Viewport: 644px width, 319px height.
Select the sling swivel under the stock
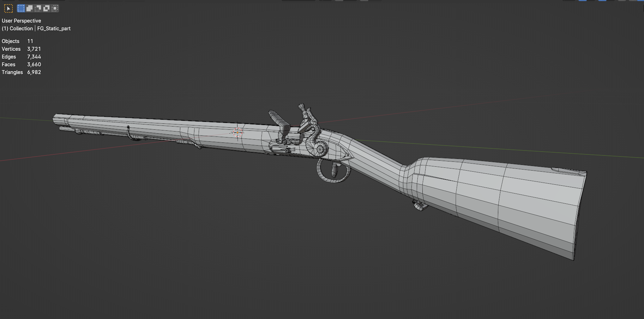[x=419, y=205]
